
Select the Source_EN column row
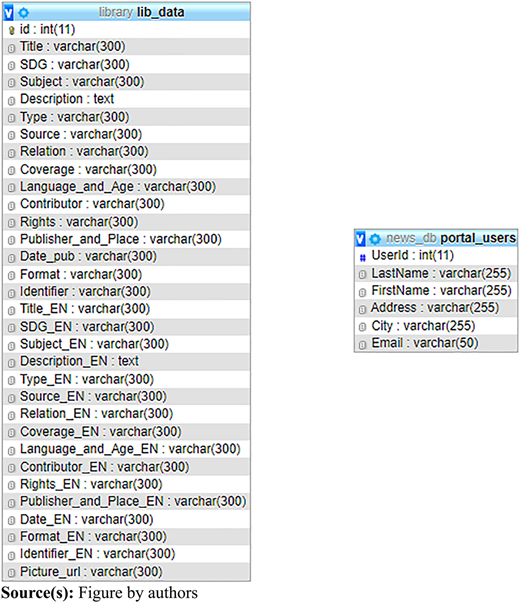pos(127,396)
